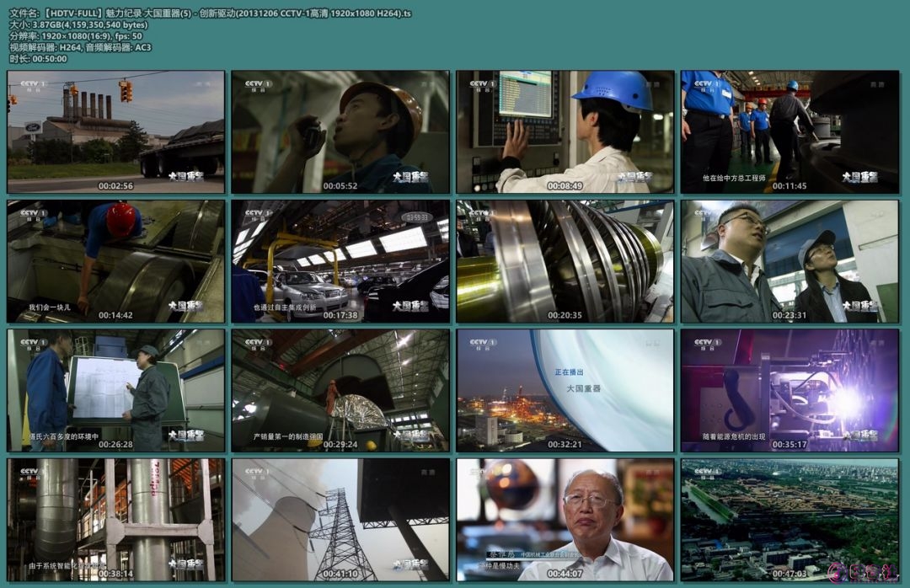Open the thumbnail at 00:26:28

coord(115,391)
